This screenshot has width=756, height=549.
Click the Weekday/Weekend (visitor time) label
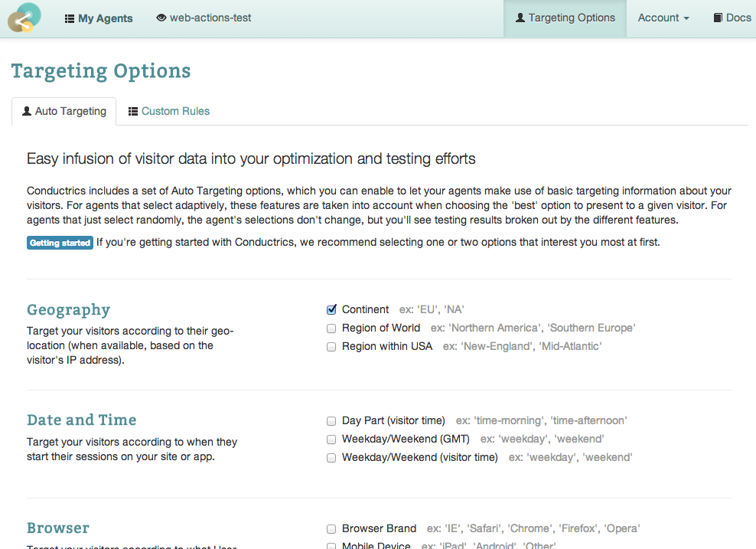click(x=420, y=457)
